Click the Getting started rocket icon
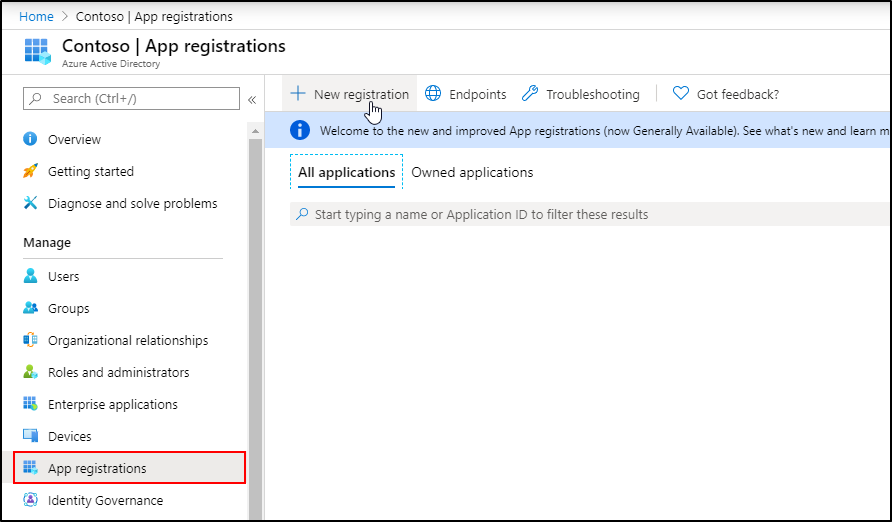892x522 pixels. [x=30, y=171]
